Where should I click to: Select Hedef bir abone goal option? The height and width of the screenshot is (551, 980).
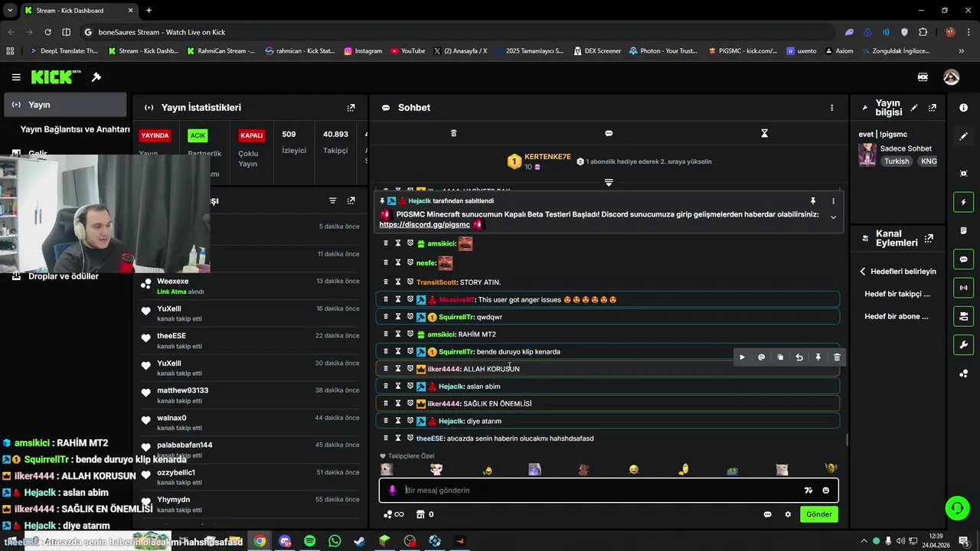[x=897, y=316]
